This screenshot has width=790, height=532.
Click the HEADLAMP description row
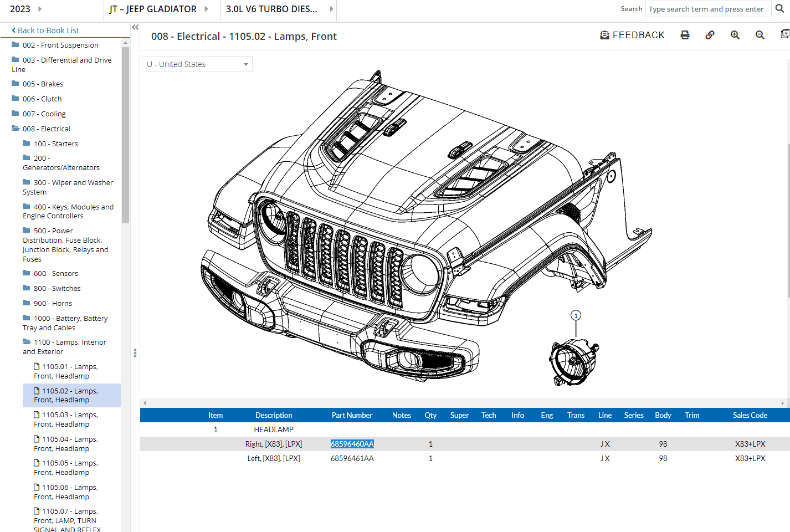pos(274,429)
